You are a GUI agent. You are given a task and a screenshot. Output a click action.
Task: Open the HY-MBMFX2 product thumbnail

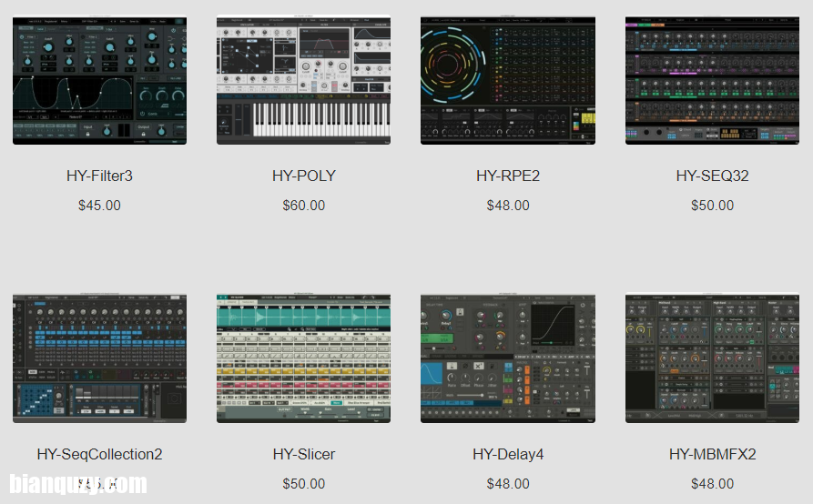(x=712, y=358)
